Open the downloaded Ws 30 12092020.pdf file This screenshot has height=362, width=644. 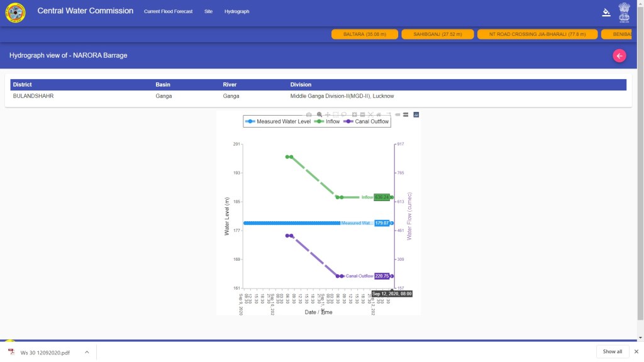[x=44, y=352]
